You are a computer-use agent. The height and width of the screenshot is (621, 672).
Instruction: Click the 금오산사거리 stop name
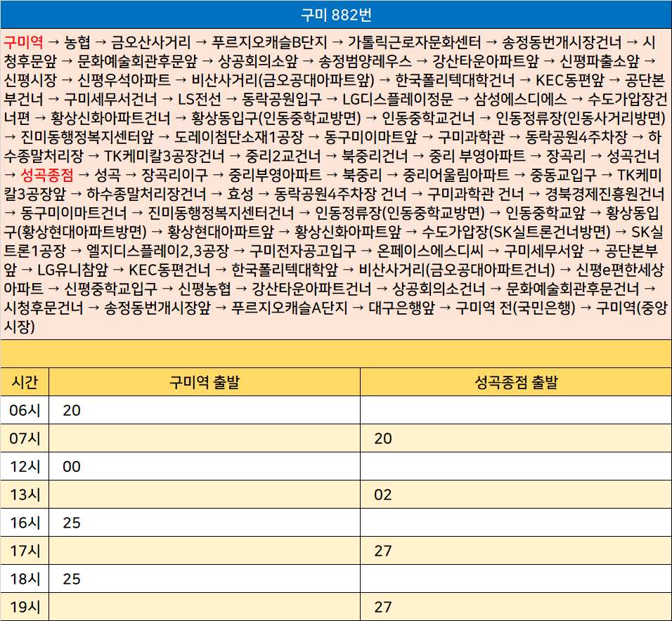point(151,42)
